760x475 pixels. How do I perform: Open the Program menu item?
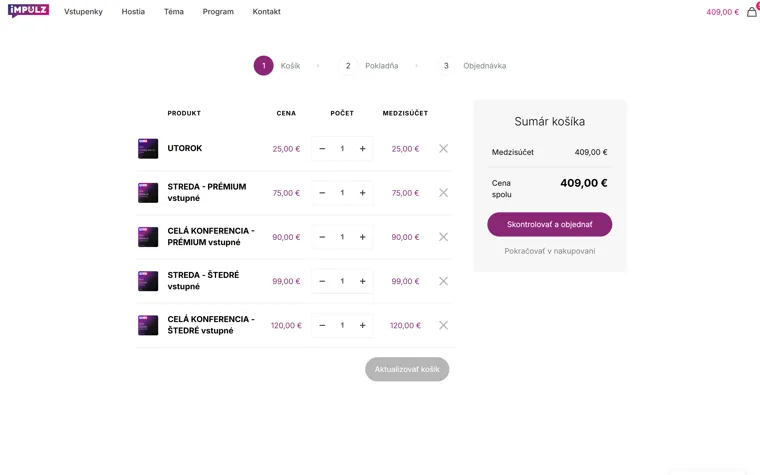[218, 12]
